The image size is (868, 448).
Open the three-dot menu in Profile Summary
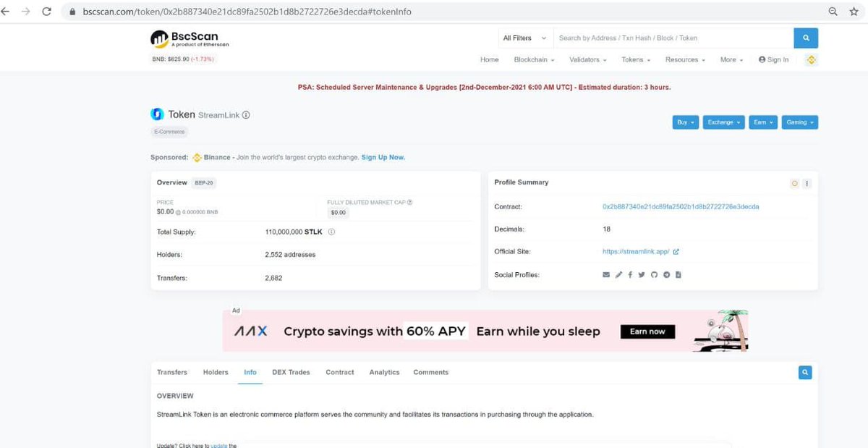(807, 183)
